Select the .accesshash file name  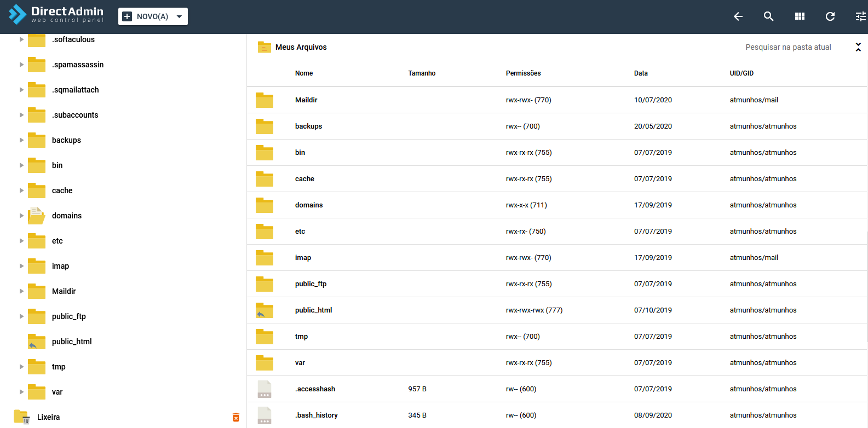(x=315, y=389)
